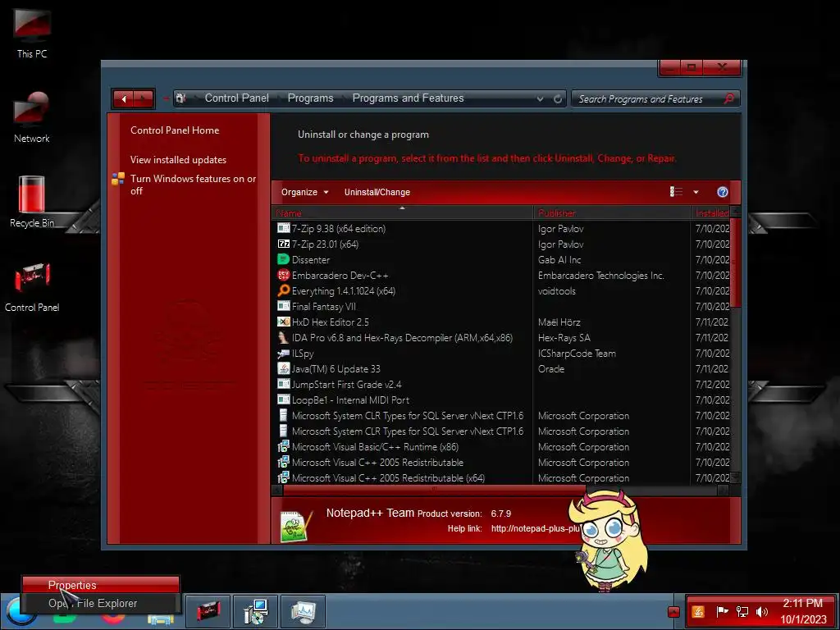Open the Organize dropdown menu
The width and height of the screenshot is (840, 630).
[x=304, y=192]
